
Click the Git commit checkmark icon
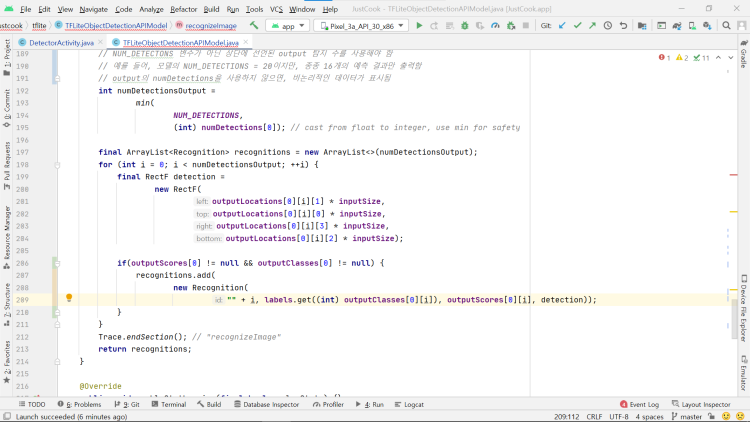tap(577, 25)
